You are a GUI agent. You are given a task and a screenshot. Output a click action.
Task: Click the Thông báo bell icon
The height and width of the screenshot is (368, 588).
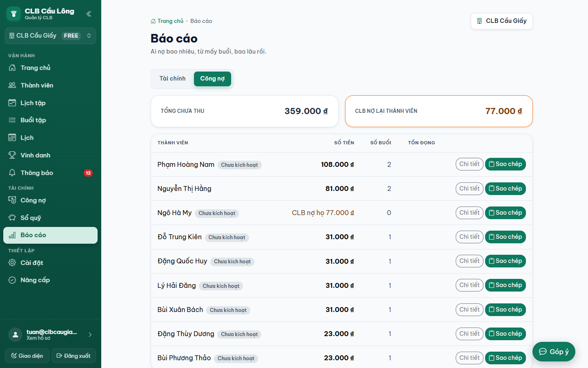pyautogui.click(x=12, y=173)
